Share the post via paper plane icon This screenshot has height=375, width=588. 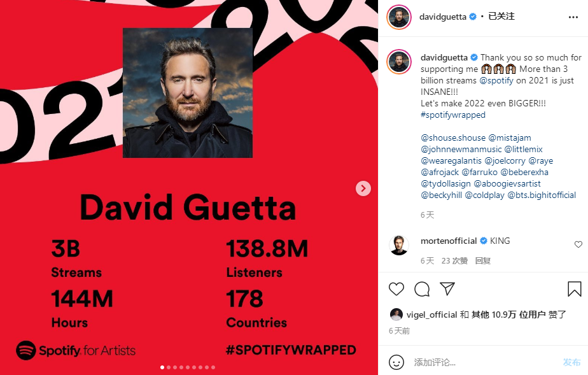(447, 288)
